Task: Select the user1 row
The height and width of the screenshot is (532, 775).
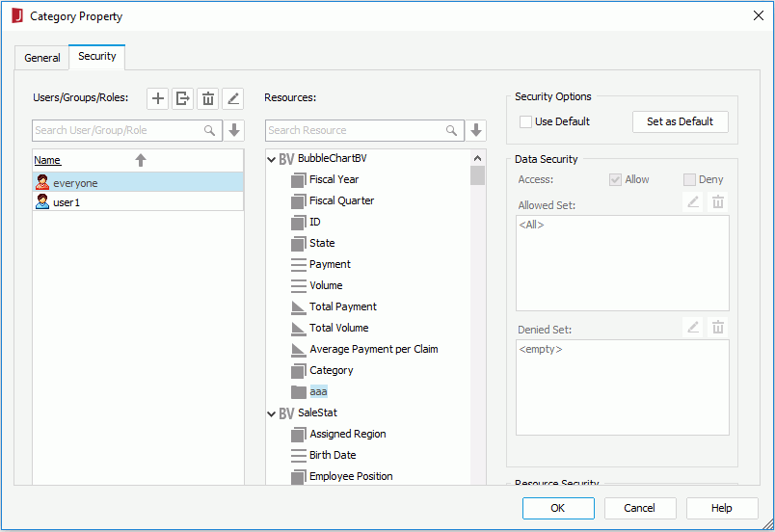Action: [138, 201]
